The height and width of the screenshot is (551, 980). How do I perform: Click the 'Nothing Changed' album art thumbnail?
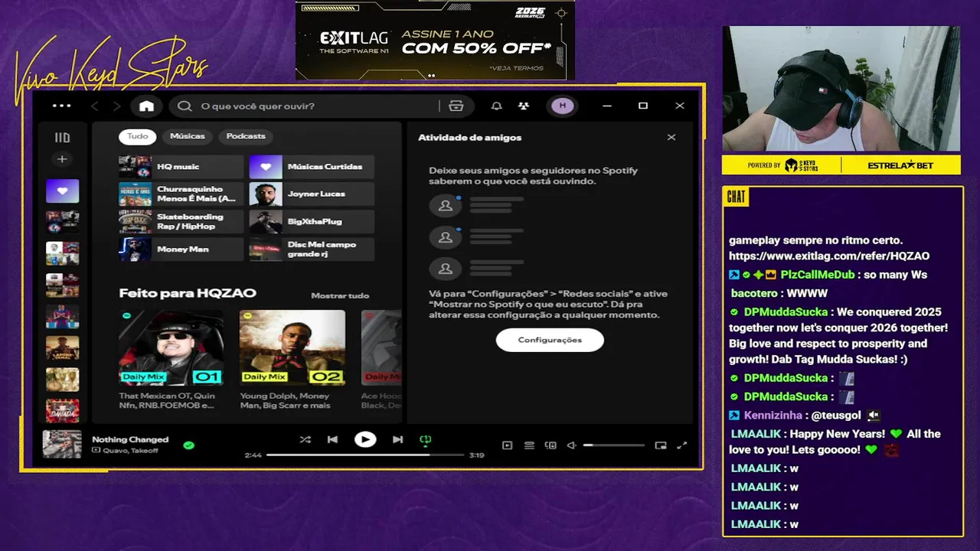click(x=62, y=444)
